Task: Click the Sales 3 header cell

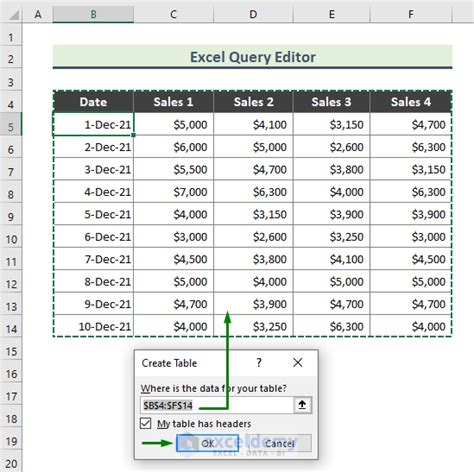Action: pos(332,102)
